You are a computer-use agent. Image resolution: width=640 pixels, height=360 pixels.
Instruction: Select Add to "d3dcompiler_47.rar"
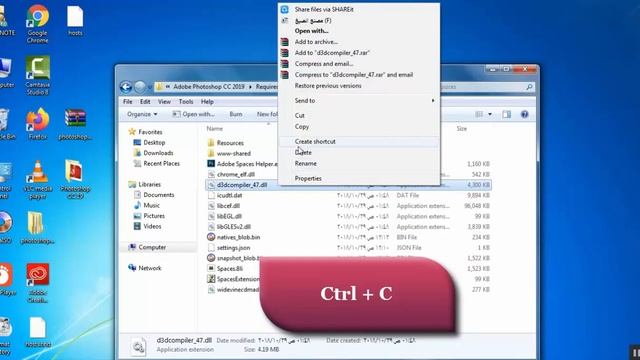tap(332, 53)
